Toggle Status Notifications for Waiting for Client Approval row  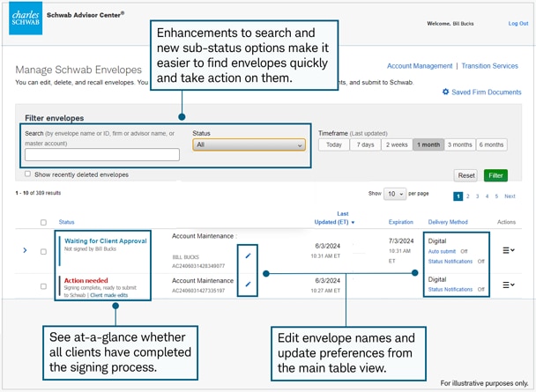[450, 262]
